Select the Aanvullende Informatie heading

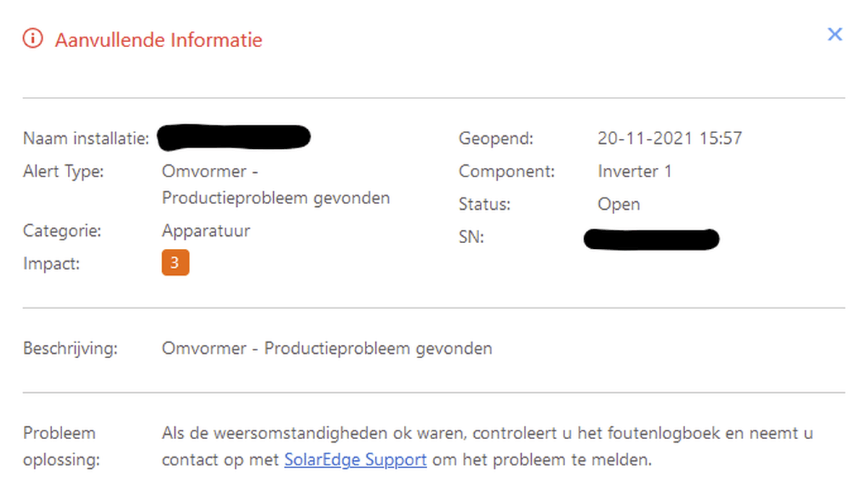click(x=158, y=39)
